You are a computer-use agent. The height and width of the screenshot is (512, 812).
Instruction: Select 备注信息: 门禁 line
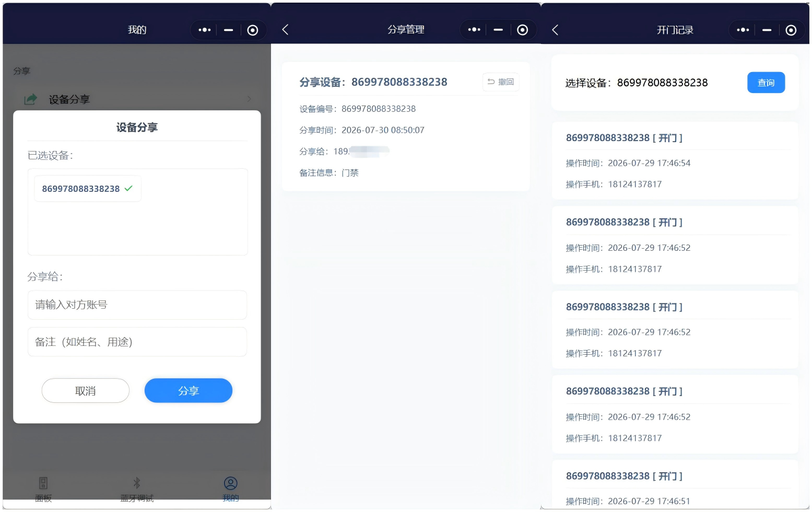click(329, 173)
